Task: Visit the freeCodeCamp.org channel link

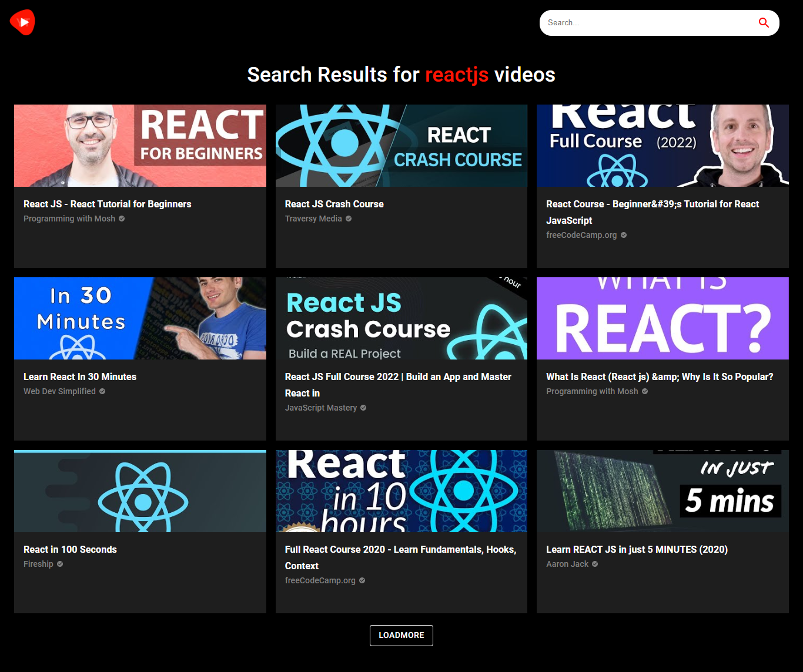Action: point(581,234)
